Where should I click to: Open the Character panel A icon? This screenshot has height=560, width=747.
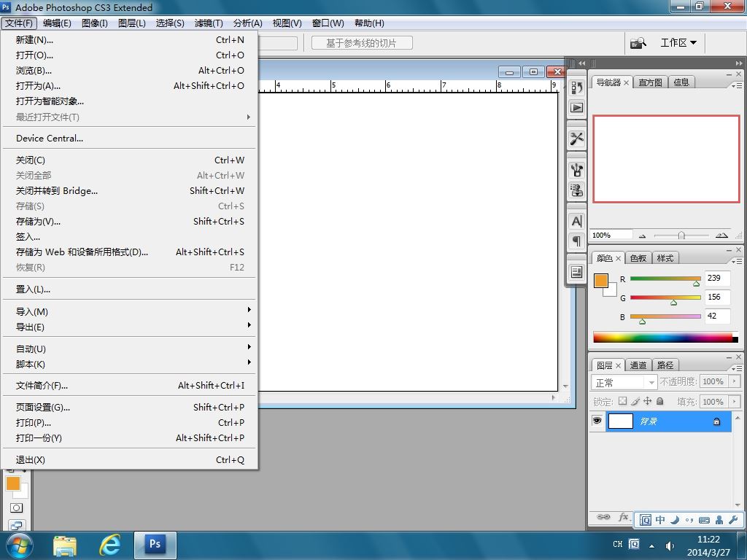click(x=576, y=221)
